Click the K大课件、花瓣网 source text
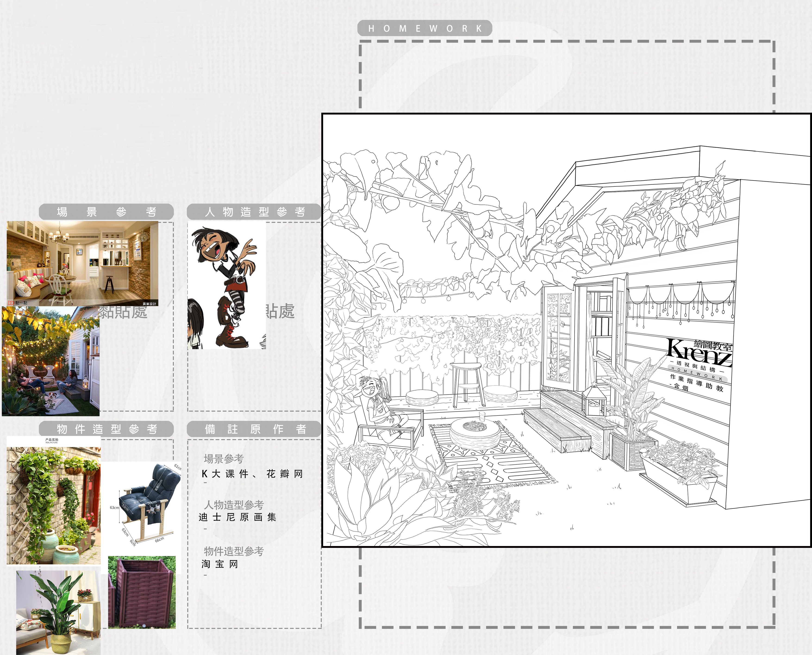812x655 pixels. click(252, 474)
